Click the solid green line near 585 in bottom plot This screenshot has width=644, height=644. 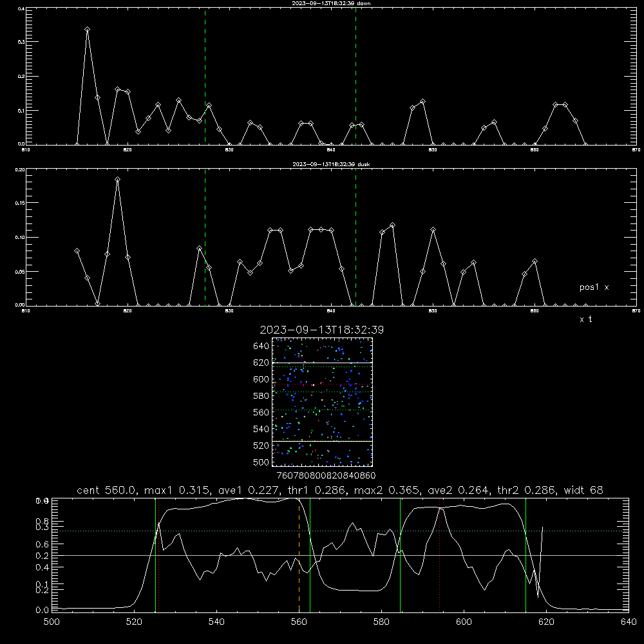point(400,554)
